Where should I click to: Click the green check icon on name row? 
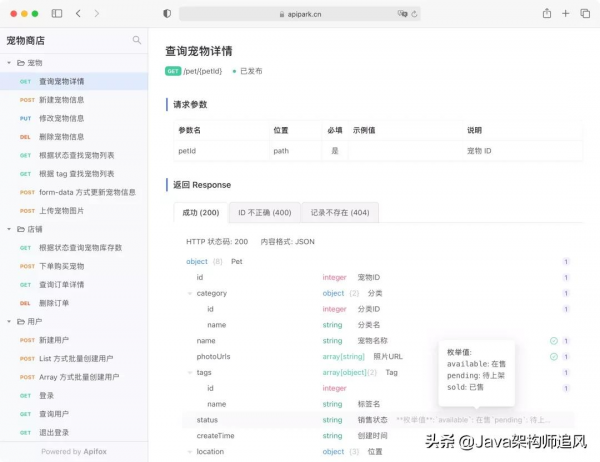click(x=554, y=341)
